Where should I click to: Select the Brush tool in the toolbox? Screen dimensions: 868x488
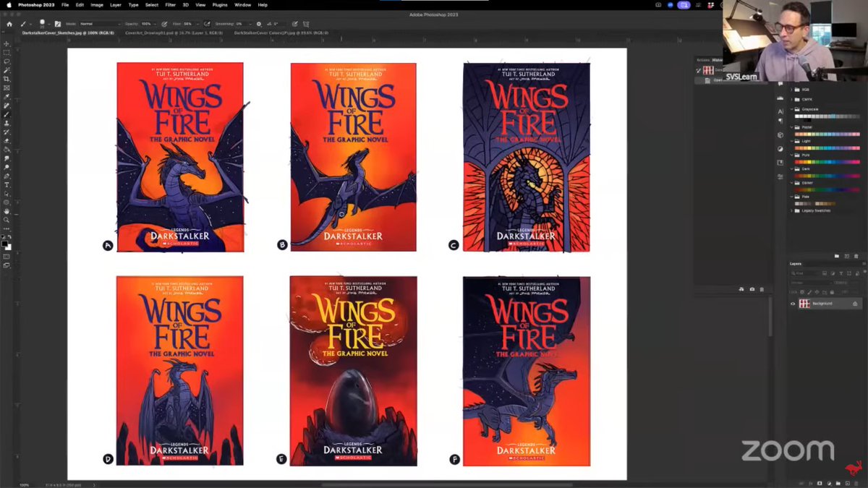pos(7,114)
